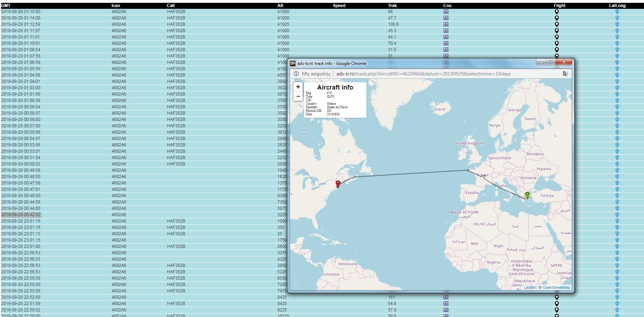Open the OpenStreetMap attribution link
Screen dimensions: 644x317
pos(556,287)
